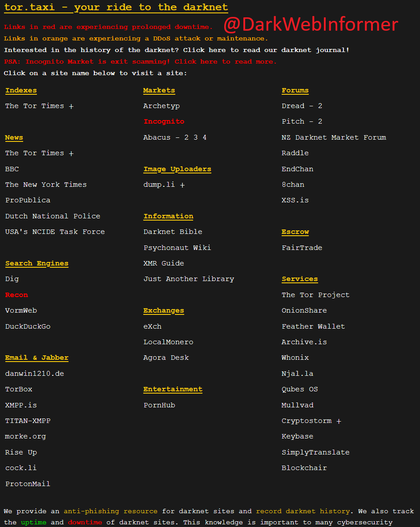Visit USA's NCIDE Task Force link

(55, 232)
